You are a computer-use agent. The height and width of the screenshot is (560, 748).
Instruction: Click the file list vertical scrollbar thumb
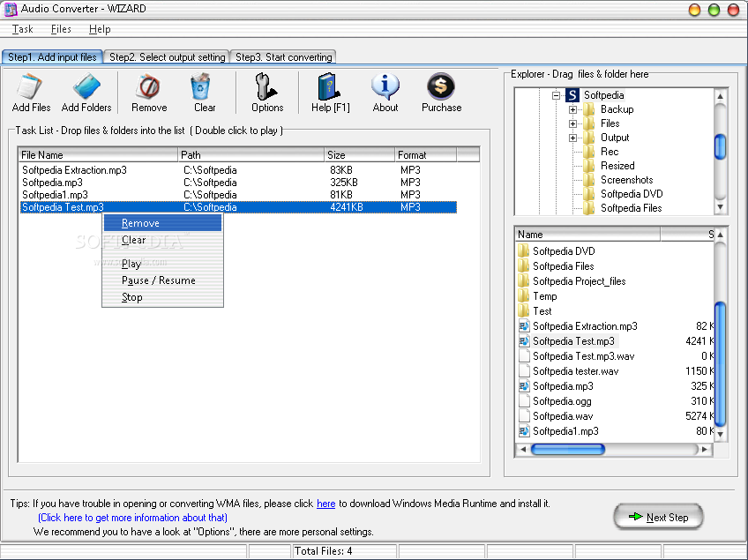click(721, 363)
